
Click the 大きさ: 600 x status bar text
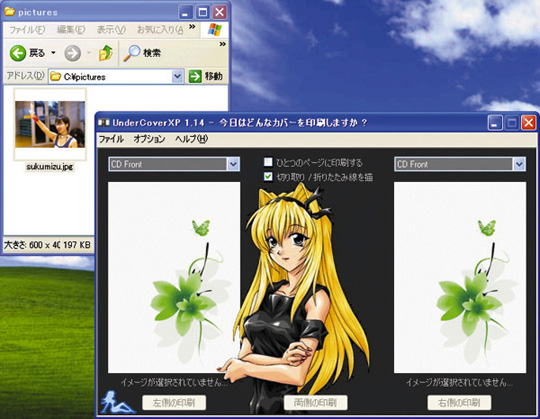32,245
